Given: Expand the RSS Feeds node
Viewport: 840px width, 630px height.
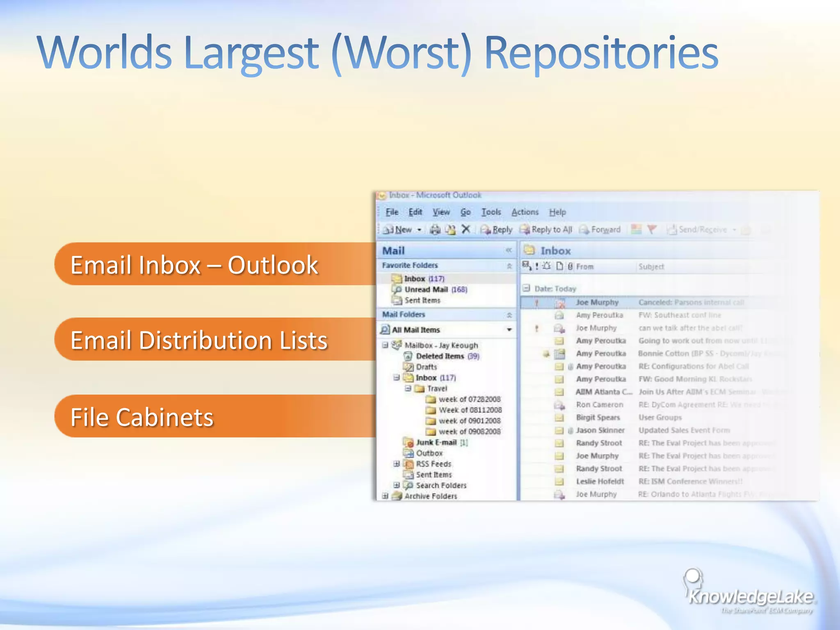Looking at the screenshot, I should [396, 464].
